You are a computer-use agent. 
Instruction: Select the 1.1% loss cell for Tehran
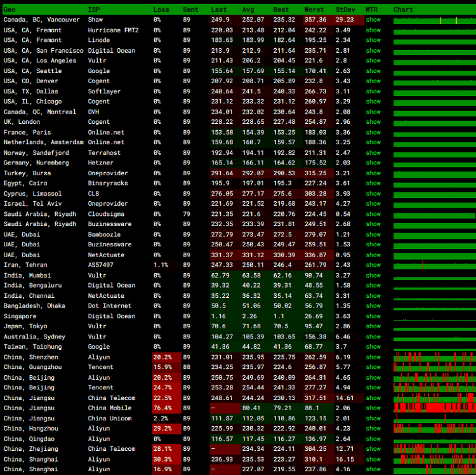point(167,265)
